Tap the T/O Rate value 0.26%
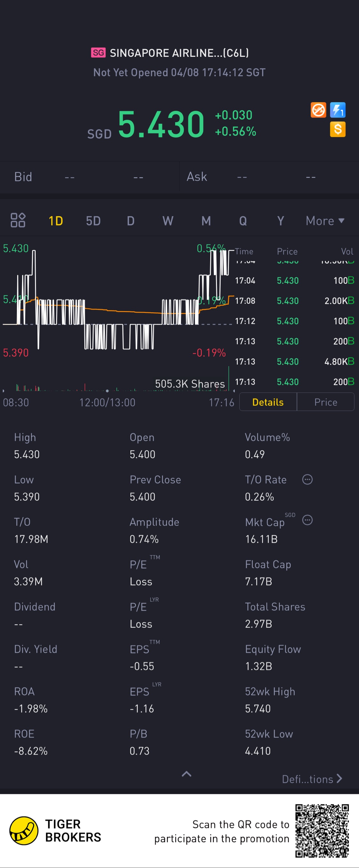Screen dimensions: 359x868 click(259, 497)
